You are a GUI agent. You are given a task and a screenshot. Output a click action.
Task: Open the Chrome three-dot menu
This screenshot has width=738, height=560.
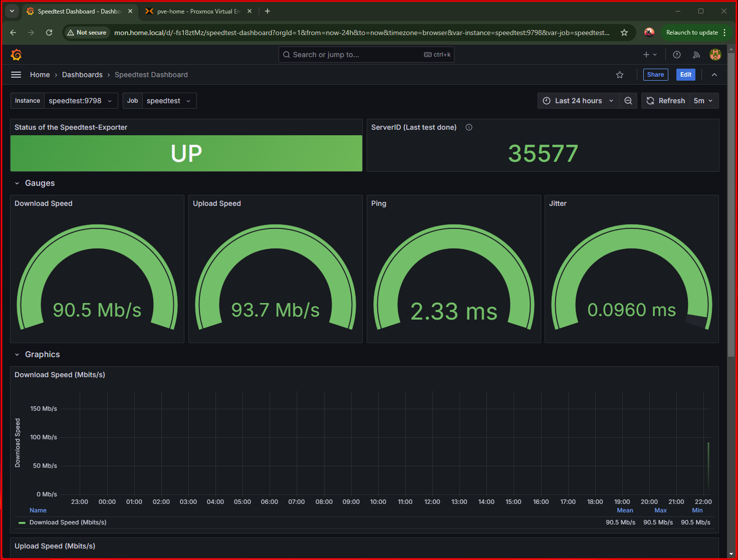pyautogui.click(x=724, y=33)
